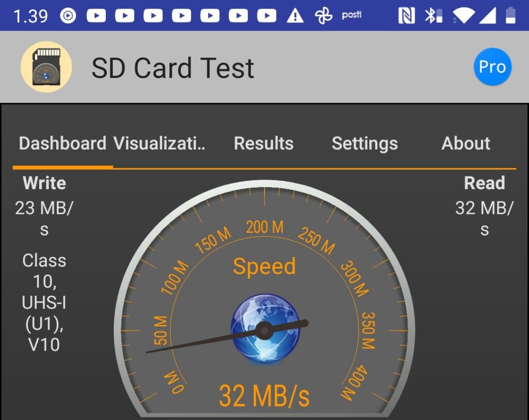Tap the posti notification icon

pyautogui.click(x=351, y=15)
